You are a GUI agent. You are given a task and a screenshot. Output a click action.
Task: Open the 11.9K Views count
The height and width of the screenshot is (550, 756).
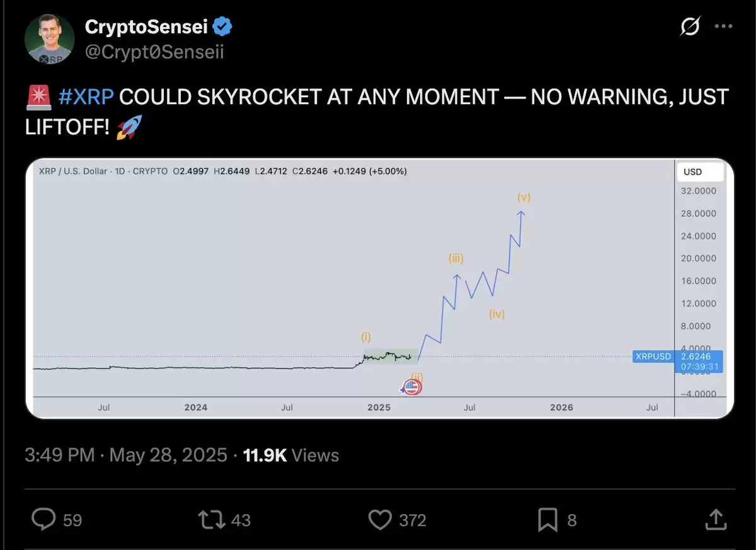pyautogui.click(x=291, y=455)
